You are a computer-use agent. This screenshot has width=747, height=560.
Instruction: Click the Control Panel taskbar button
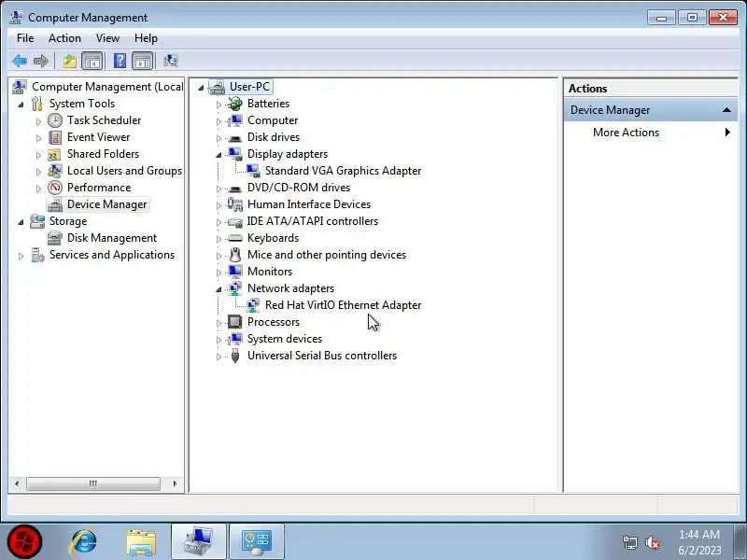point(256,541)
